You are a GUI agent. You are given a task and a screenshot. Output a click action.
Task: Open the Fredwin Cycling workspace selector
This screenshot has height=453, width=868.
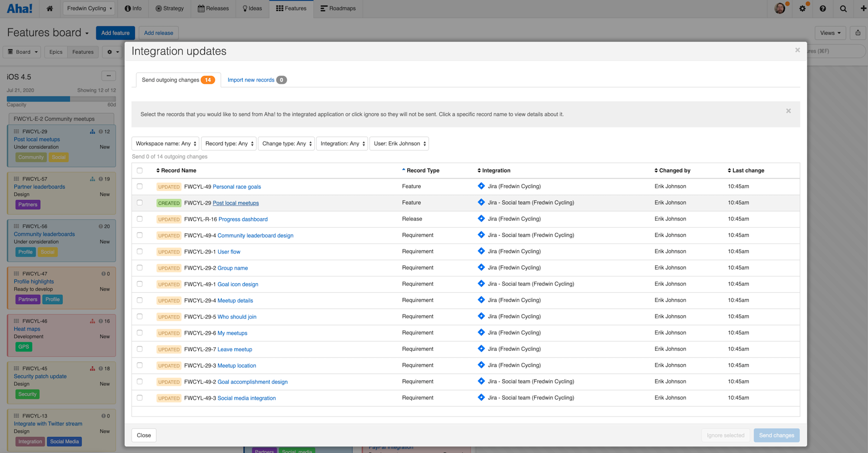[89, 8]
